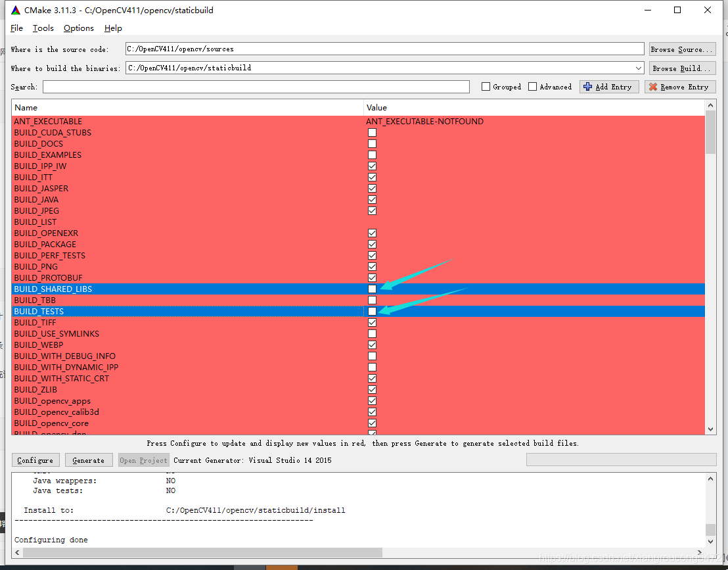Open the Help menu
Image resolution: width=728 pixels, height=570 pixels.
(x=113, y=28)
